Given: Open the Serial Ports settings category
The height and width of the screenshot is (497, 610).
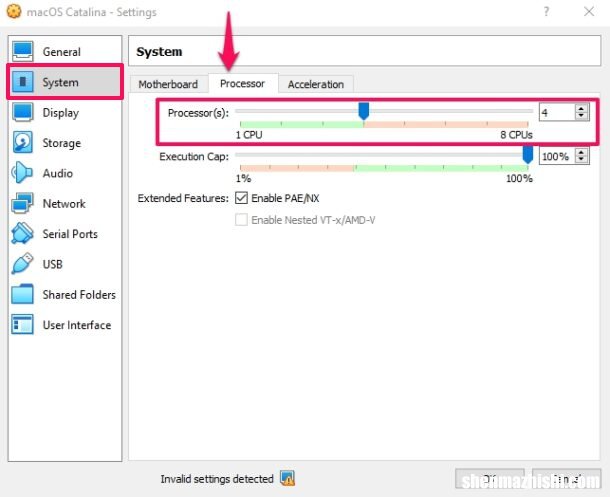Looking at the screenshot, I should pyautogui.click(x=65, y=234).
